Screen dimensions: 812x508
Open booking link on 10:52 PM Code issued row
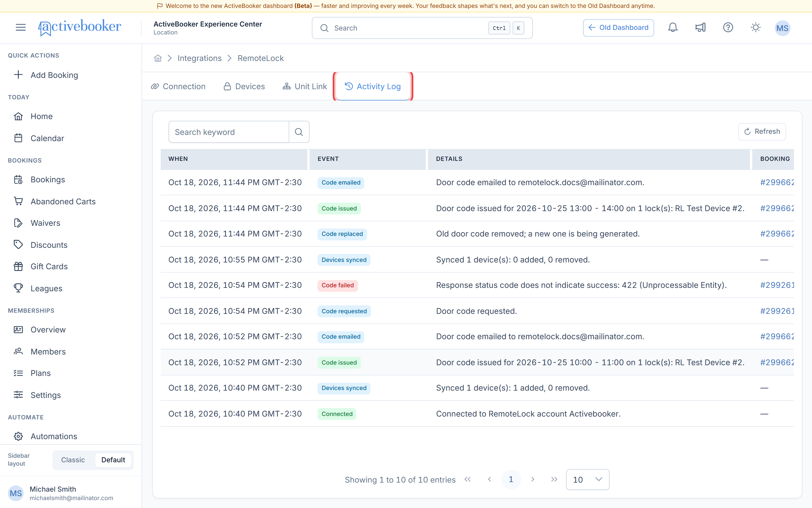click(x=777, y=363)
